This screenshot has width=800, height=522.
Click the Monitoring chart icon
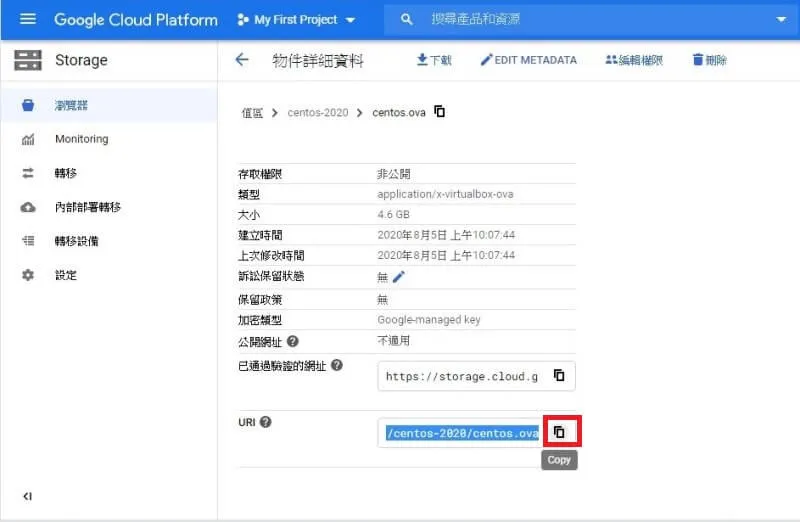point(28,139)
